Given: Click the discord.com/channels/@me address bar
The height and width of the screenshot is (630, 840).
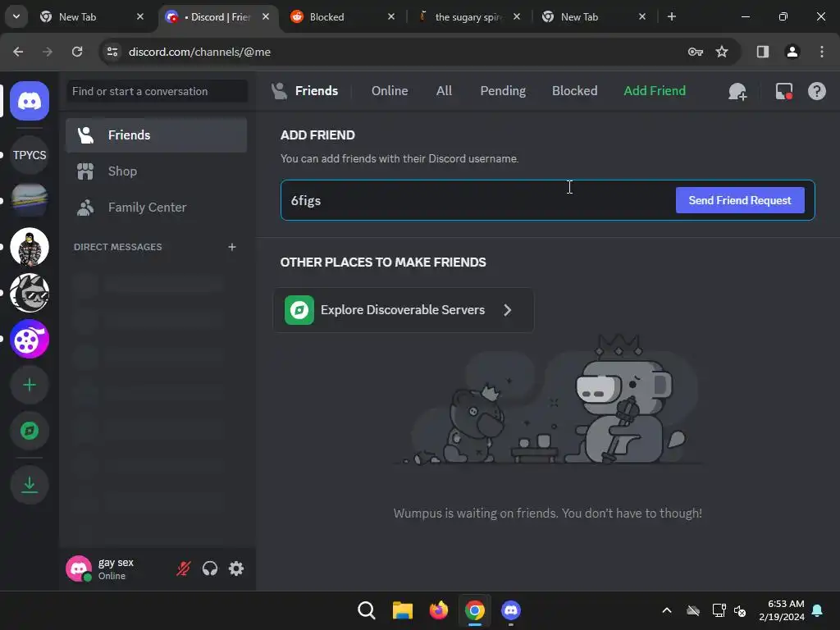Looking at the screenshot, I should click(x=199, y=52).
